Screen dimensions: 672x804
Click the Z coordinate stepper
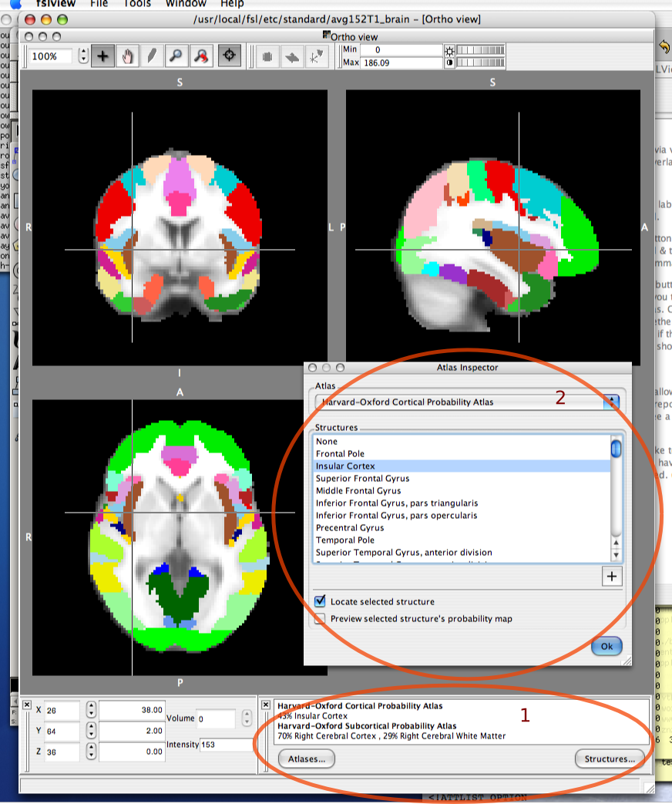[x=91, y=752]
